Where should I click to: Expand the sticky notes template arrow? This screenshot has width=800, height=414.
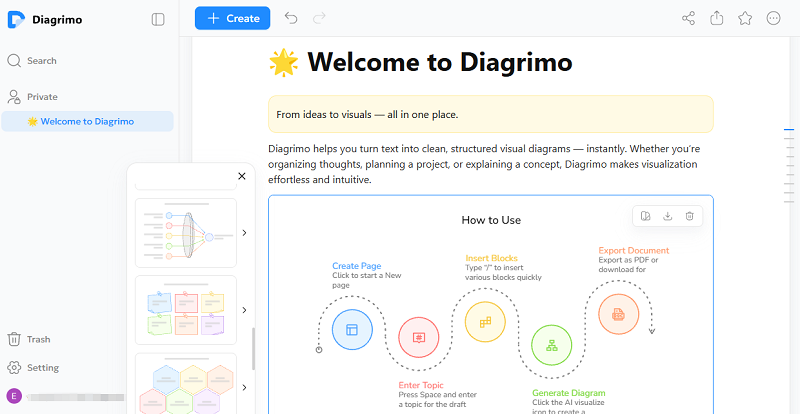[244, 310]
